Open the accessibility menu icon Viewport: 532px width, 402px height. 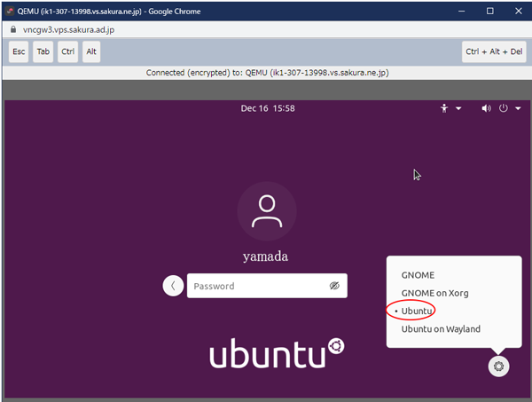click(444, 108)
